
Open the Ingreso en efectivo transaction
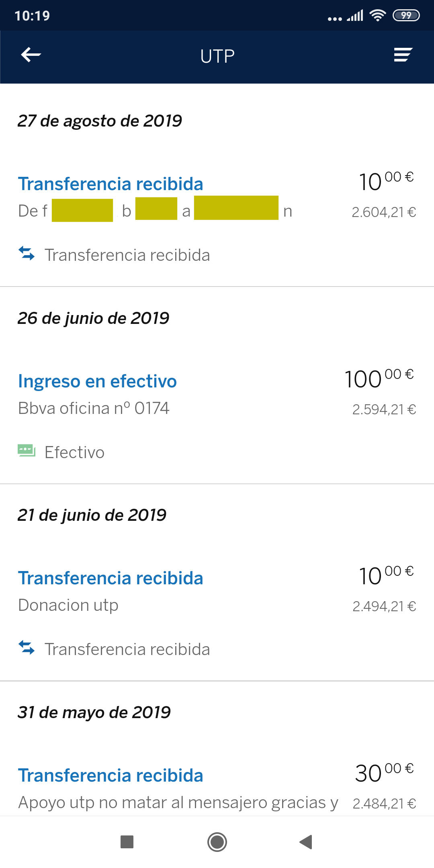pos(97,381)
